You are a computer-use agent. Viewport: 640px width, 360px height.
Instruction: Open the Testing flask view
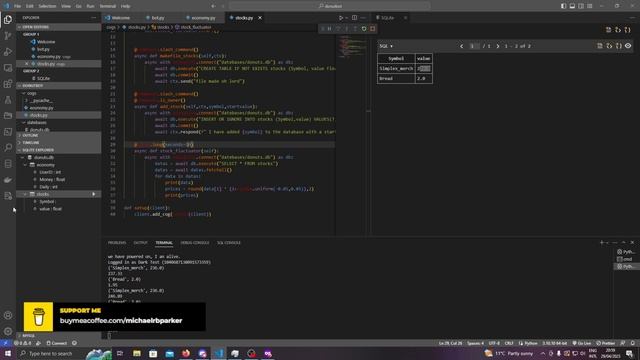pyautogui.click(x=8, y=100)
